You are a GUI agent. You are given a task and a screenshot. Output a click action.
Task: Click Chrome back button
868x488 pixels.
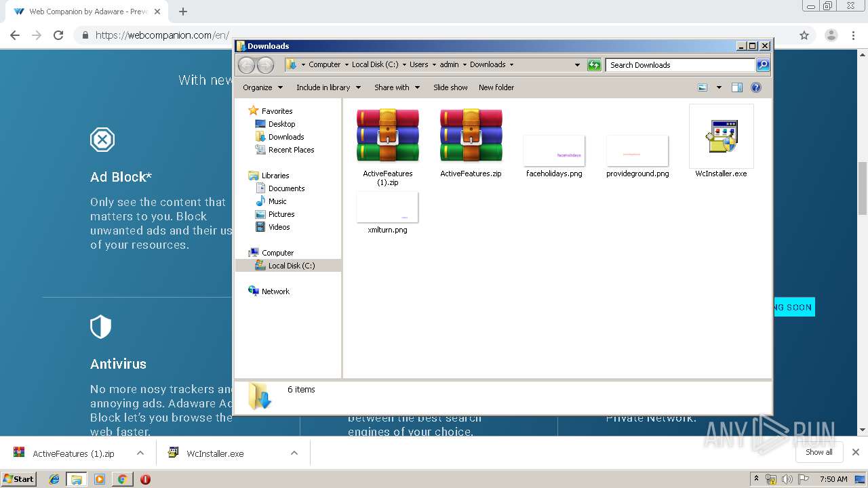coord(15,35)
